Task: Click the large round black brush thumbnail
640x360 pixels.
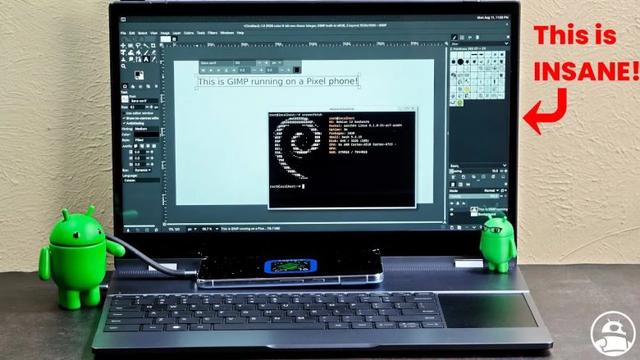Action: 460,61
